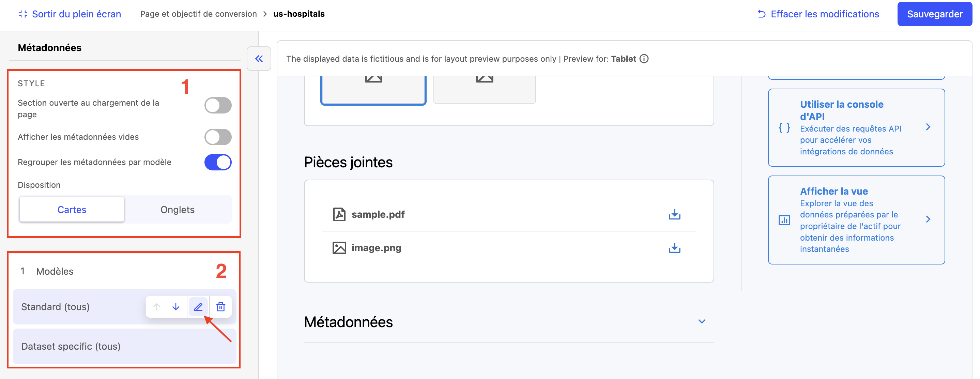Click the Sauvegarder button
Viewport: 980px width, 379px height.
pos(934,14)
